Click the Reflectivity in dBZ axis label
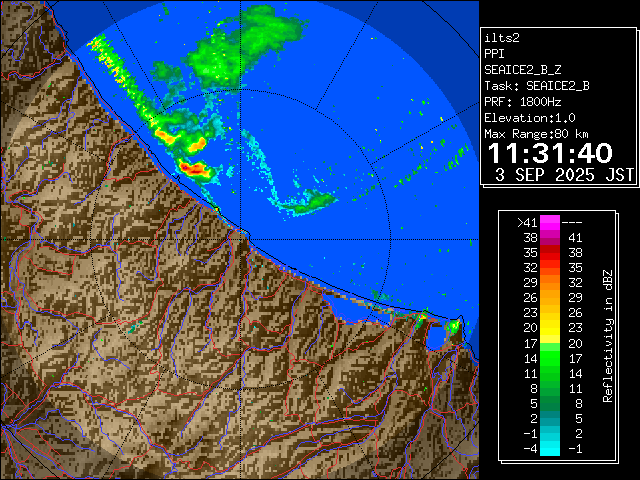Screen dimensions: 640x480 pos(608,335)
